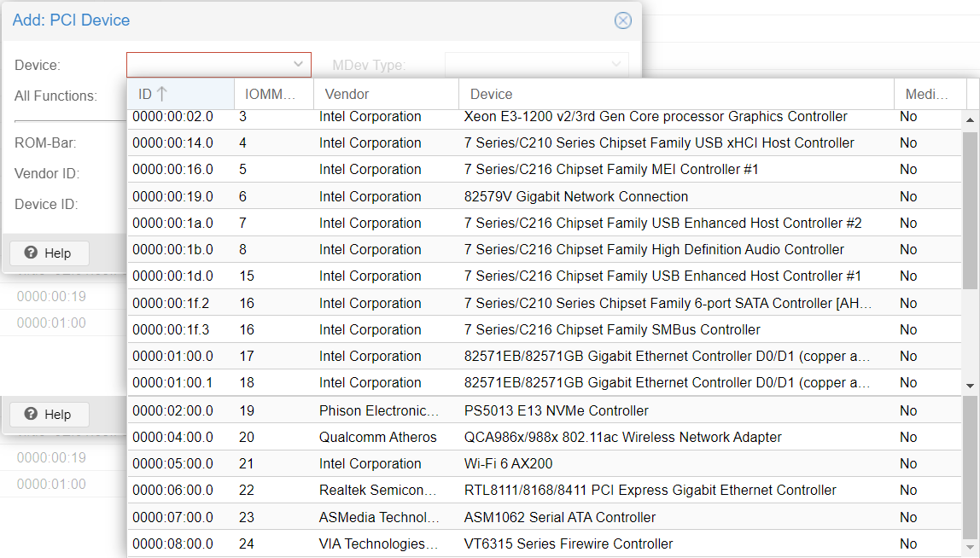This screenshot has height=558, width=980.
Task: Choose the PS5013 E13 NVMe Controller
Action: 556,410
